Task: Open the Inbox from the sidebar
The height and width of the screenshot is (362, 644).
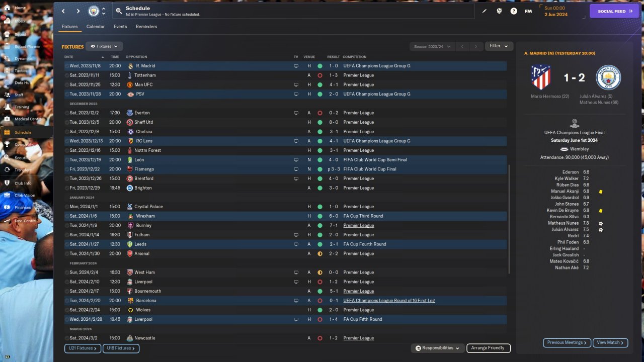Action: click(x=8, y=21)
